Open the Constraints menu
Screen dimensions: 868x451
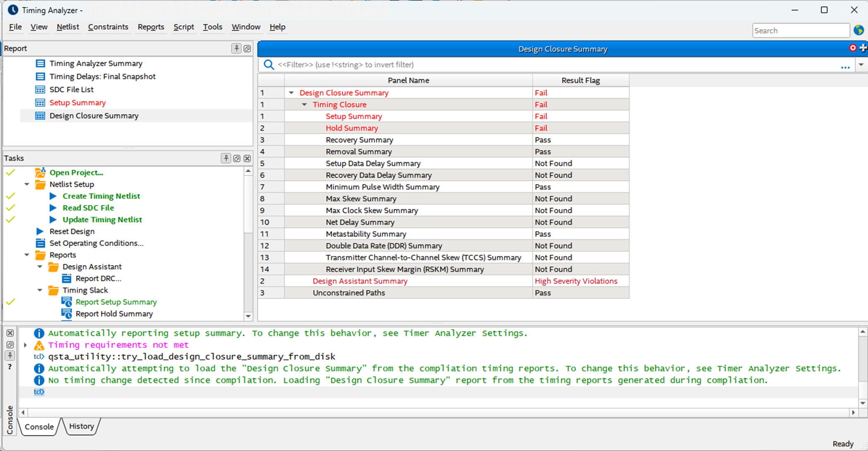[x=108, y=27]
